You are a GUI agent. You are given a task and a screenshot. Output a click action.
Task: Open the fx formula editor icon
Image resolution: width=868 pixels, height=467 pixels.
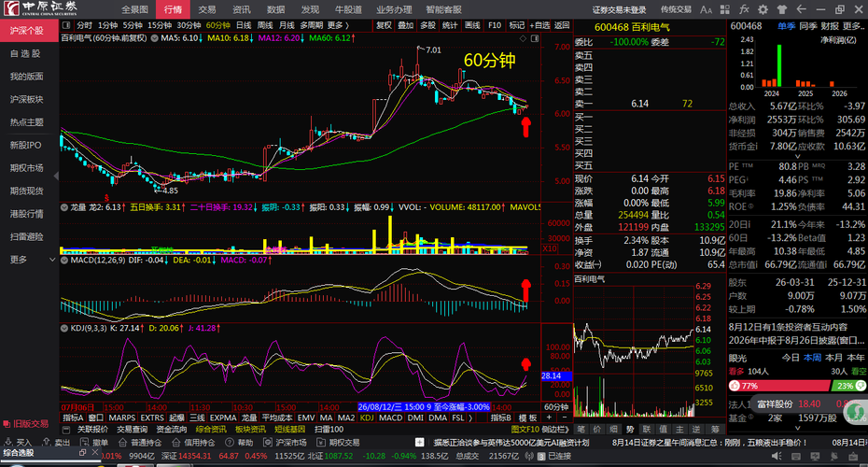click(x=744, y=9)
